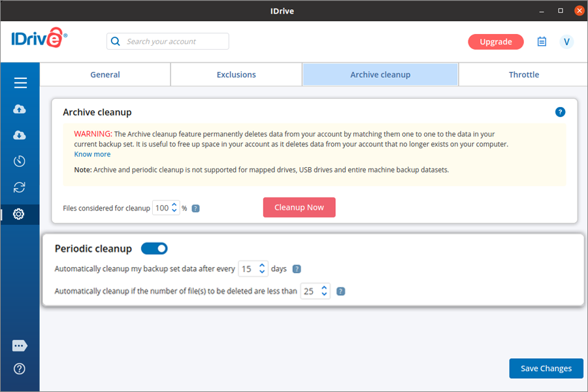The width and height of the screenshot is (588, 392).
Task: Open the cloud restore download icon
Action: (20, 135)
